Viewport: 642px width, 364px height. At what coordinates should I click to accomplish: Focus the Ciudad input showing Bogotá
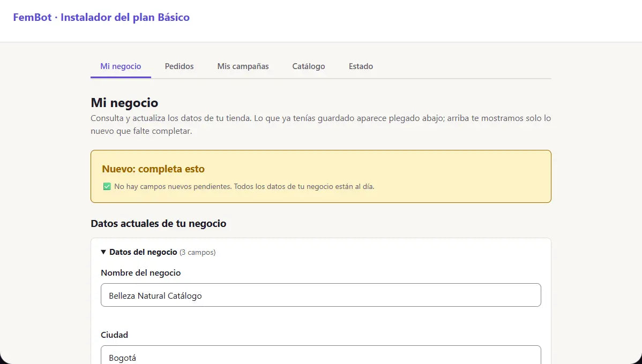320,355
